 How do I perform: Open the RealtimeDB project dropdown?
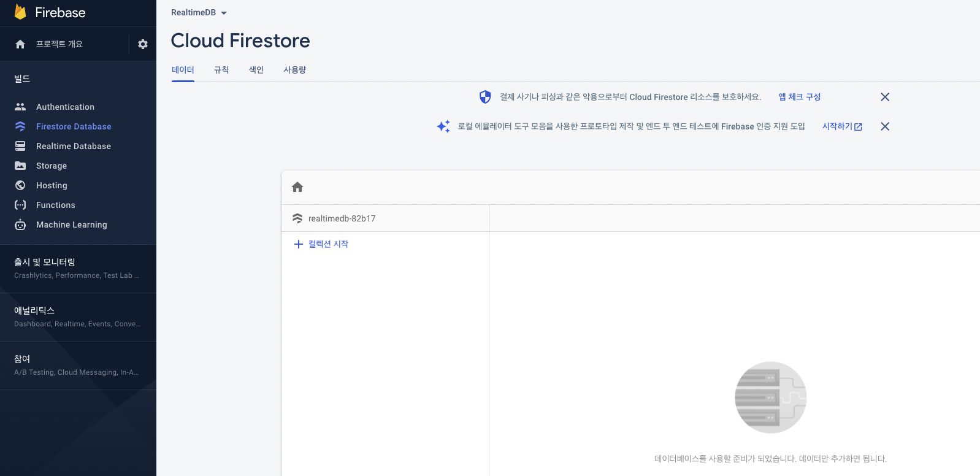(199, 13)
